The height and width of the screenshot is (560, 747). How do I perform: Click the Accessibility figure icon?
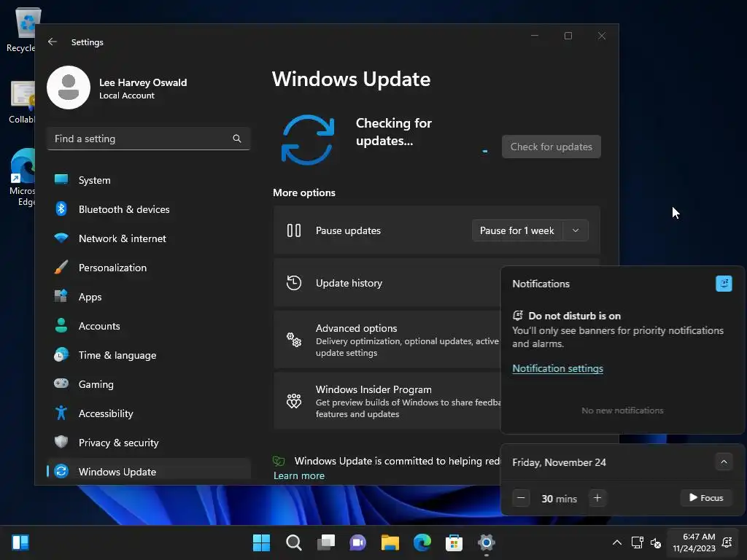click(61, 413)
